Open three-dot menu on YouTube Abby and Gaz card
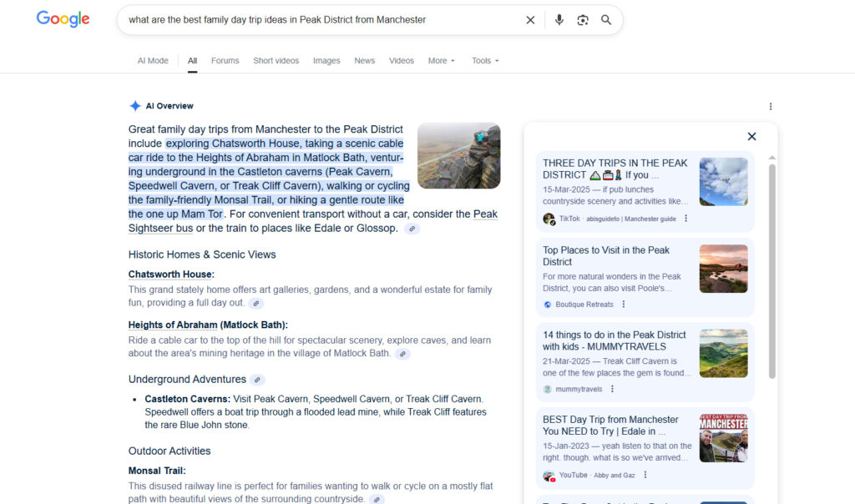This screenshot has height=504, width=855. pos(645,475)
